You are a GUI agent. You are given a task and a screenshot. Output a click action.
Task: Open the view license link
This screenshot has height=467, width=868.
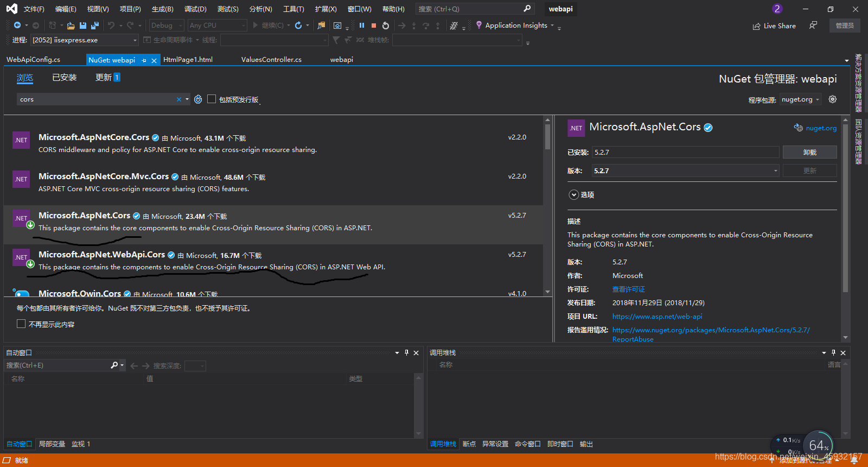point(629,289)
